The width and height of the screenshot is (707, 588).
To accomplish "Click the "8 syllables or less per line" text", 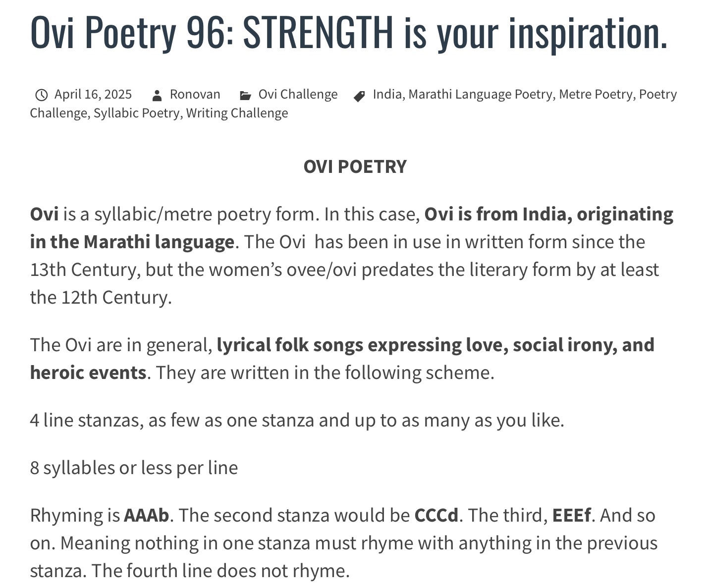I will tap(134, 468).
